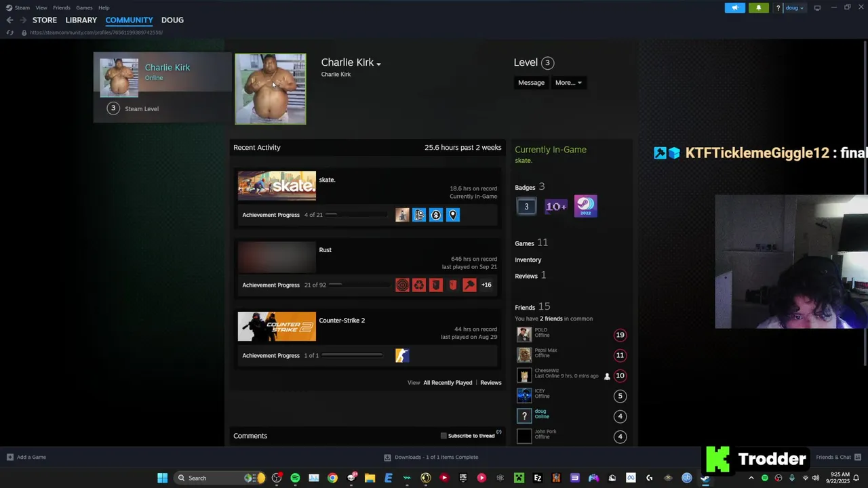Open Steam announcements megaphone button

(x=734, y=8)
